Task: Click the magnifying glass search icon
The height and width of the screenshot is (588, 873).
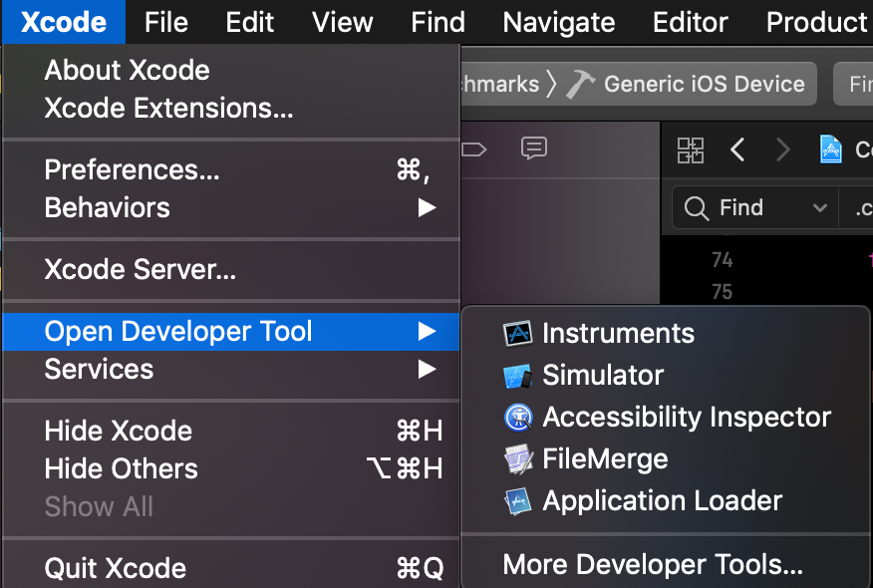Action: click(696, 208)
